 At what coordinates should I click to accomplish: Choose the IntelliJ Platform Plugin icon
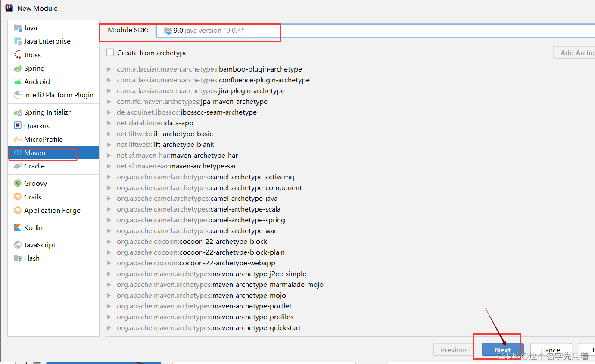tap(18, 95)
